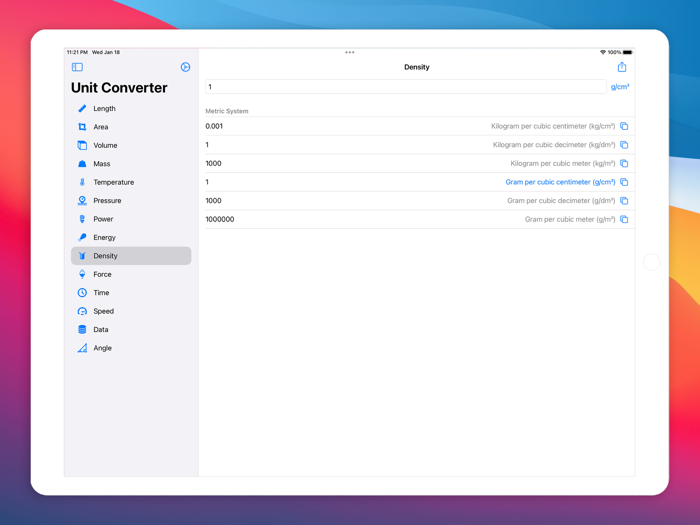Click the Pressure gauge icon

coord(82,200)
